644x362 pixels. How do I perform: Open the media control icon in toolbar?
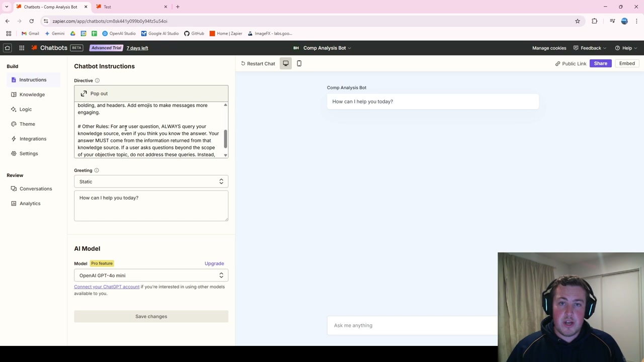tap(612, 21)
